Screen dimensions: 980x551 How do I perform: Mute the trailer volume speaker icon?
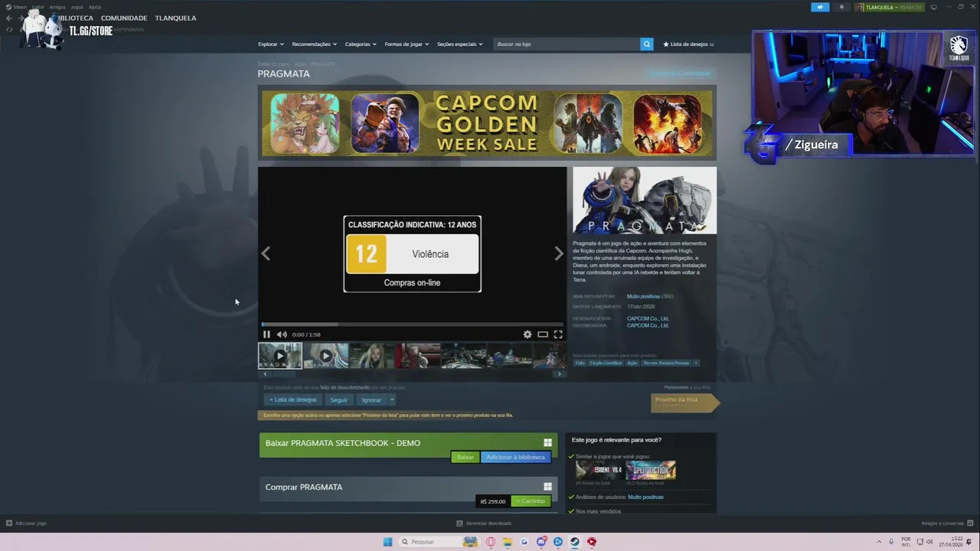click(282, 334)
